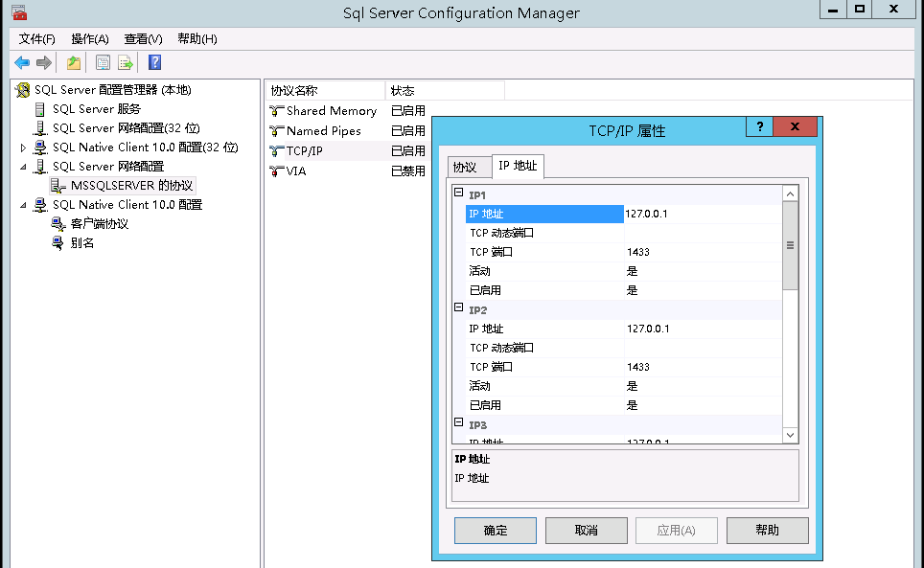Maximize the Configuration Manager window

[x=860, y=10]
